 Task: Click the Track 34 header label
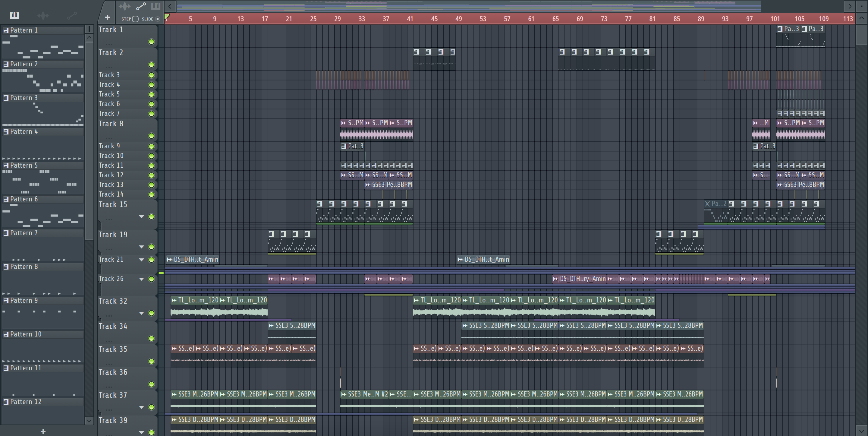pyautogui.click(x=113, y=327)
